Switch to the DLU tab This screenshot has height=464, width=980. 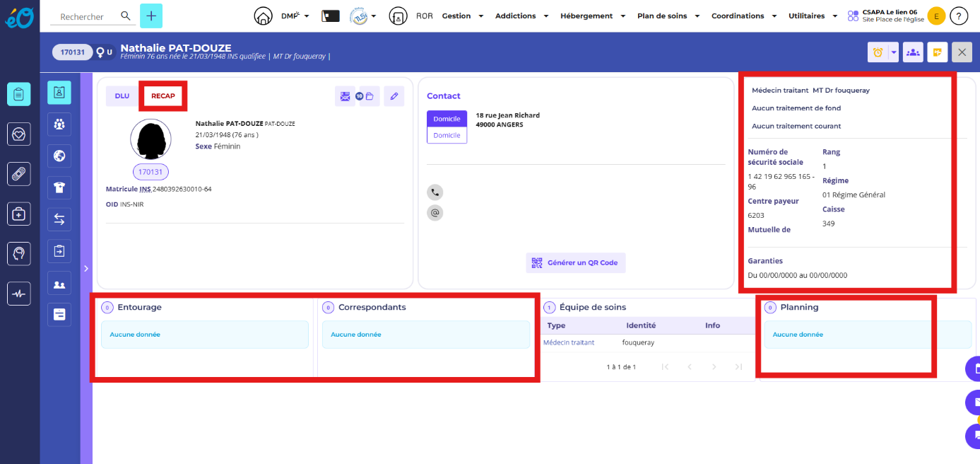click(x=122, y=96)
